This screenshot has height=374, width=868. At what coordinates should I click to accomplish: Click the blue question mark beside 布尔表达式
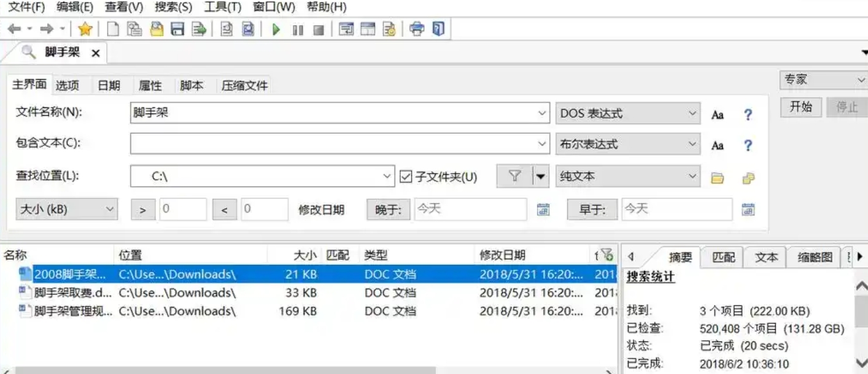(x=748, y=145)
